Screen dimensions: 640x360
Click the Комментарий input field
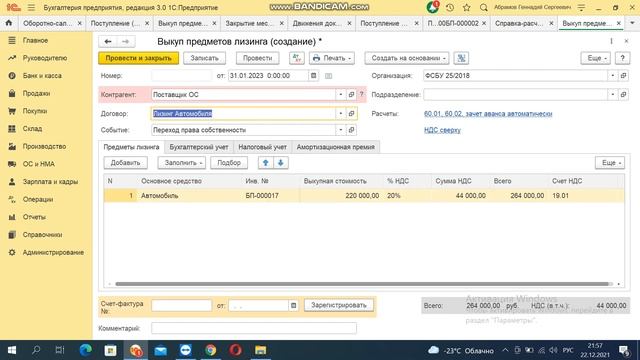pos(253,328)
